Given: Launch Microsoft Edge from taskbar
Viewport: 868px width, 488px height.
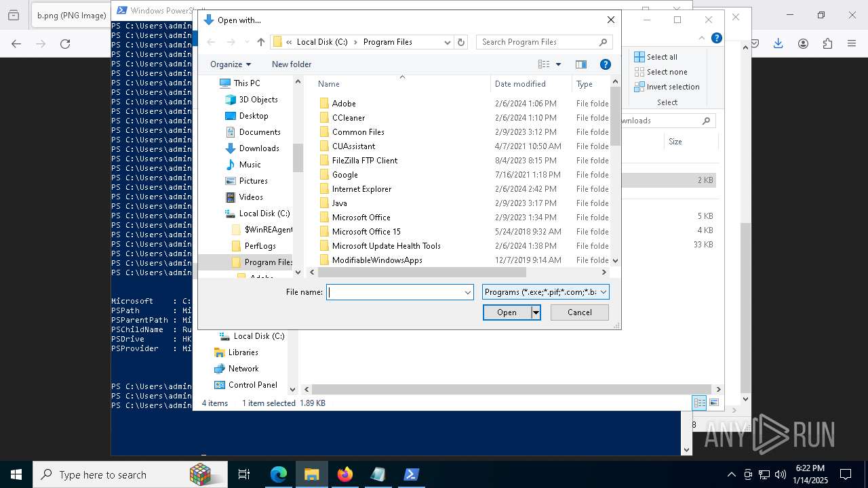Looking at the screenshot, I should 279,474.
